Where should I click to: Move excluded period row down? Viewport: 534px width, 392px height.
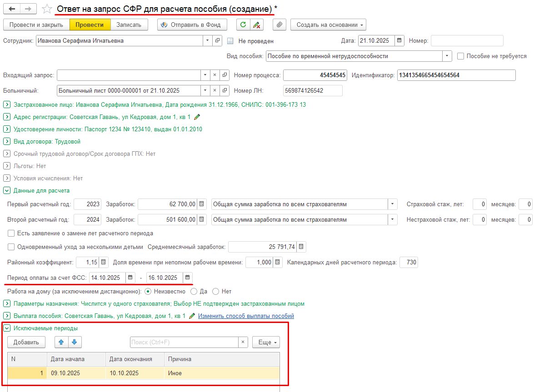click(x=75, y=342)
